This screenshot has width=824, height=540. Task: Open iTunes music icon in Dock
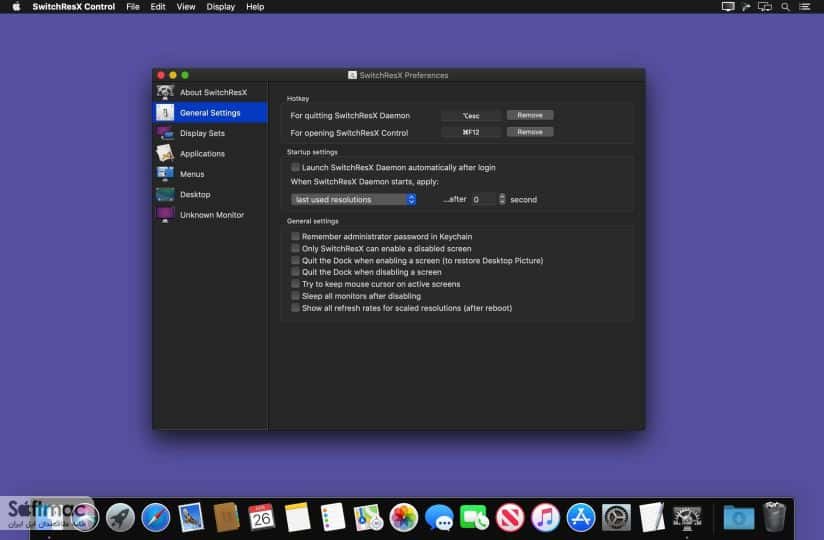pos(545,517)
